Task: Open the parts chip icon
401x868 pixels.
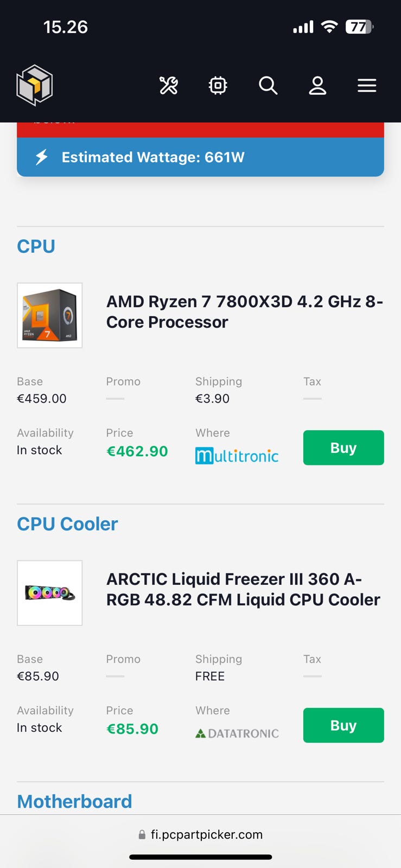Action: tap(218, 85)
